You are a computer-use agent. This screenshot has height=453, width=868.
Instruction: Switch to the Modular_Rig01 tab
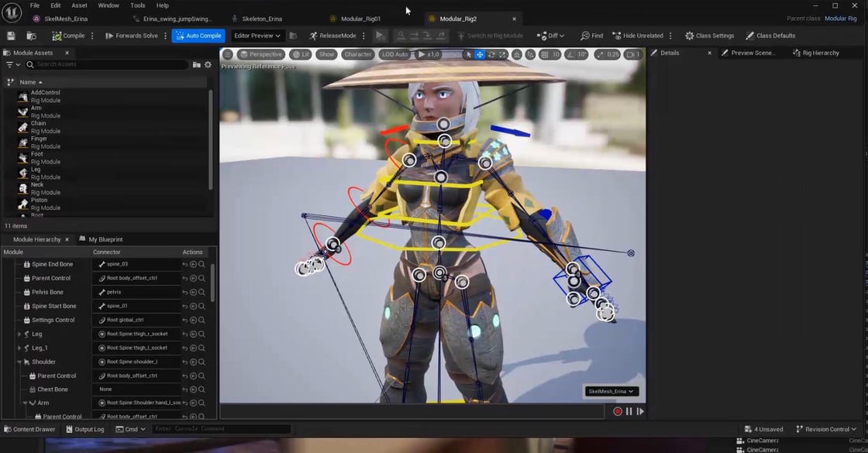point(360,19)
